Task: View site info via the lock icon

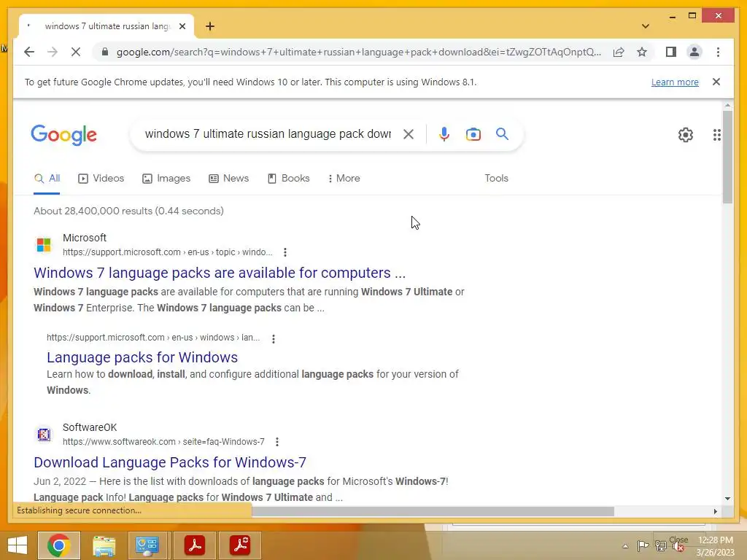Action: coord(105,52)
